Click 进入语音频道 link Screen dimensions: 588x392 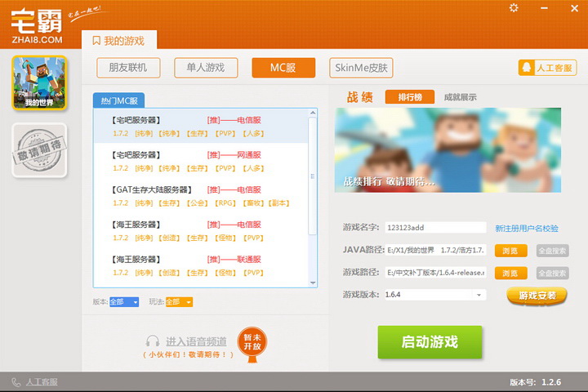(x=196, y=341)
